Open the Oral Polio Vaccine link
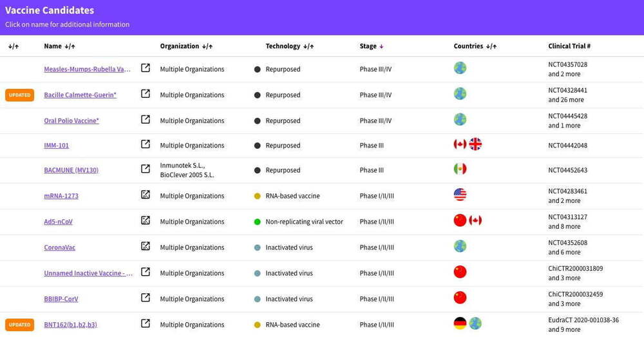Image resolution: width=644 pixels, height=337 pixels. click(71, 120)
